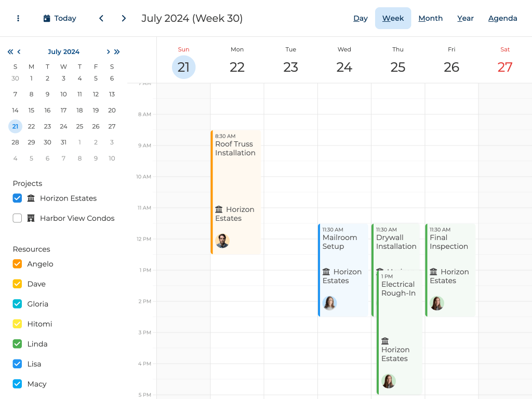Click the July 2024 mini calendar title
The width and height of the screenshot is (532, 399).
click(63, 52)
